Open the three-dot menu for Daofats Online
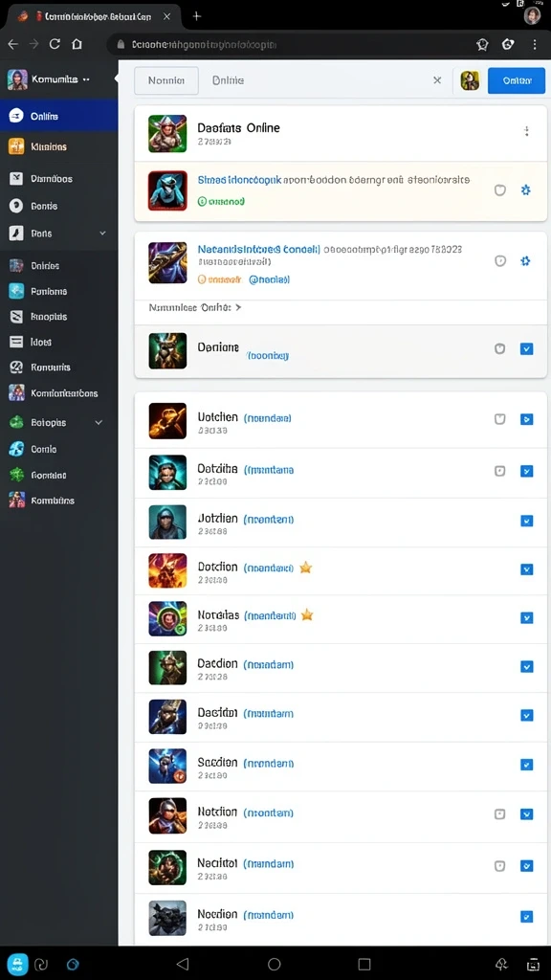551x980 pixels. 527,131
